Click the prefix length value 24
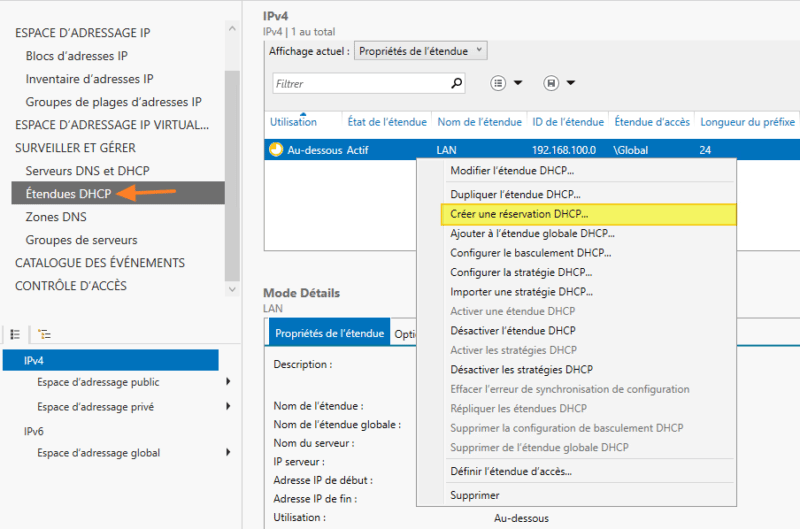 (705, 150)
